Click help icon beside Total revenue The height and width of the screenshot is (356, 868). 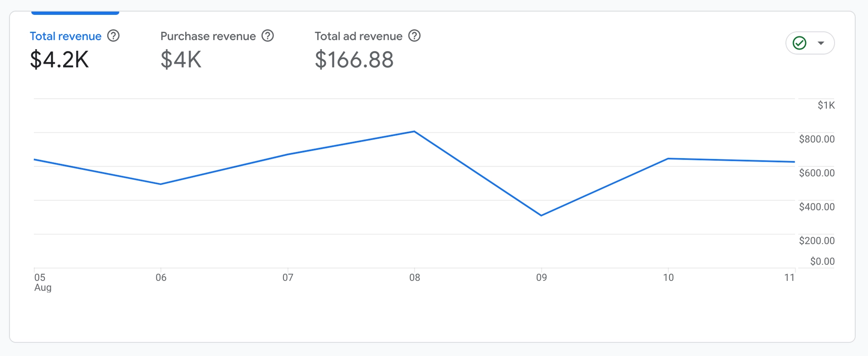click(113, 36)
